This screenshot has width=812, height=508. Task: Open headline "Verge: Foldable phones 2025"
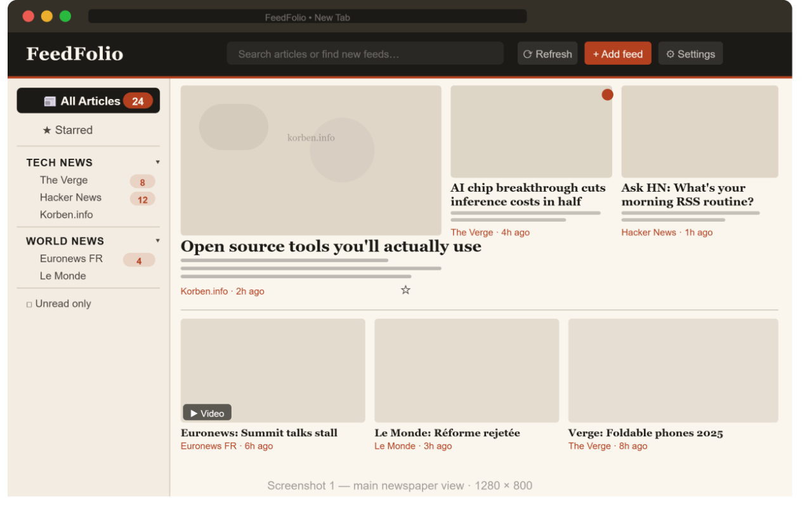tap(646, 433)
